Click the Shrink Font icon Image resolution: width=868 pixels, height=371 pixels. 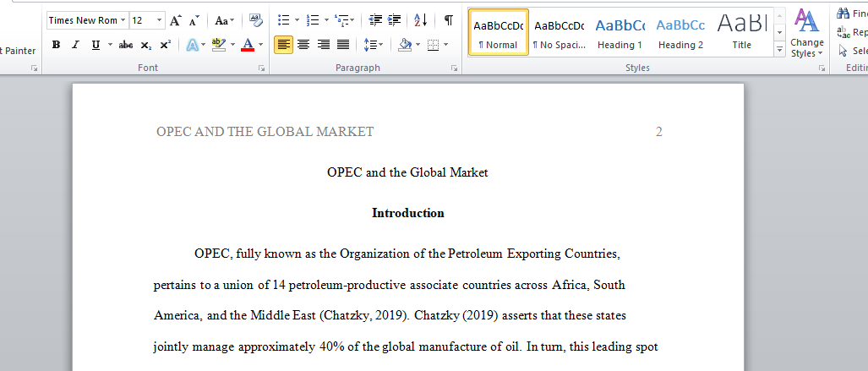click(194, 20)
